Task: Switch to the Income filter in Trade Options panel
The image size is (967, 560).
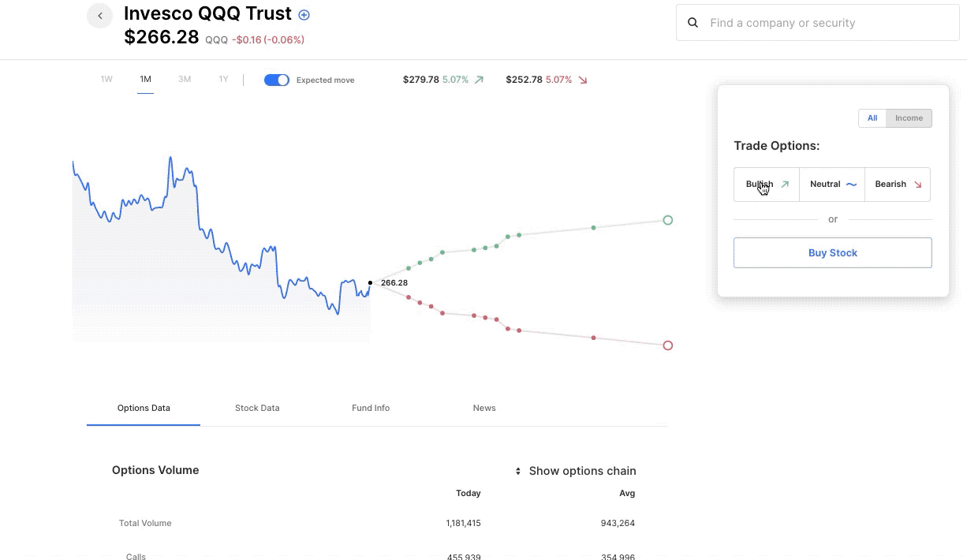Action: [x=909, y=118]
